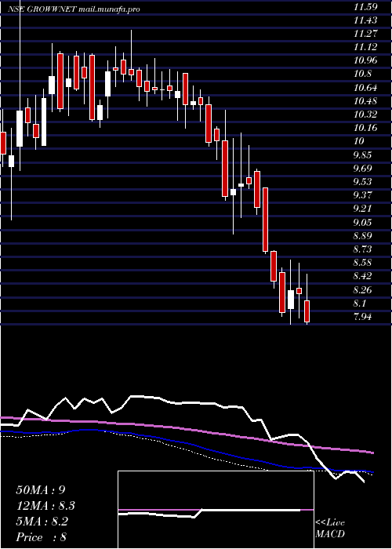The image size is (392, 549).
Task: Click the 10.64 price axis label
Action: coord(365,88)
